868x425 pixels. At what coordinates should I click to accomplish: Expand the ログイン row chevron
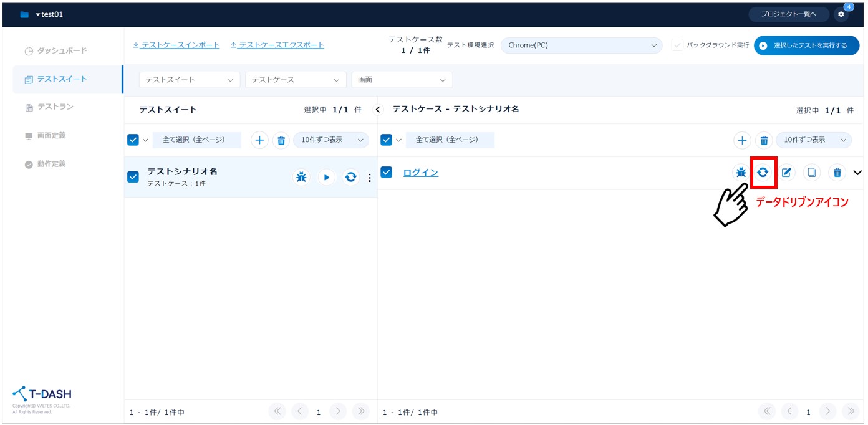[x=857, y=173]
